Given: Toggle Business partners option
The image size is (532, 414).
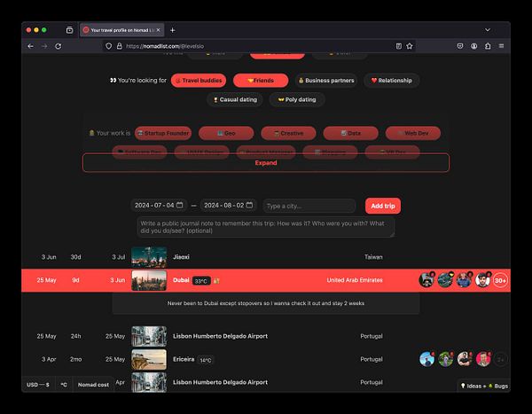Looking at the screenshot, I should pyautogui.click(x=326, y=81).
